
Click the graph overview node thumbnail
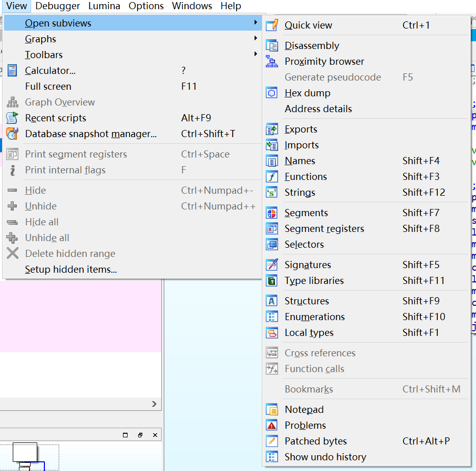(25, 452)
